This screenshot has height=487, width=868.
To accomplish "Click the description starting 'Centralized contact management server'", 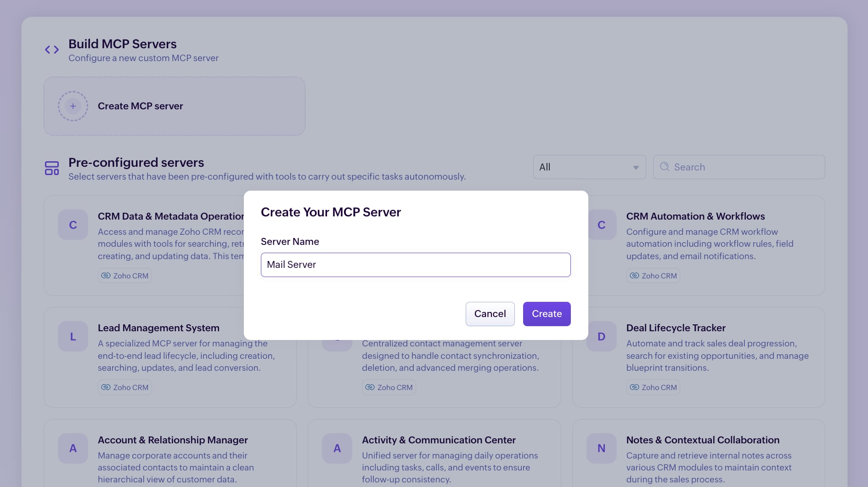I will (x=451, y=356).
